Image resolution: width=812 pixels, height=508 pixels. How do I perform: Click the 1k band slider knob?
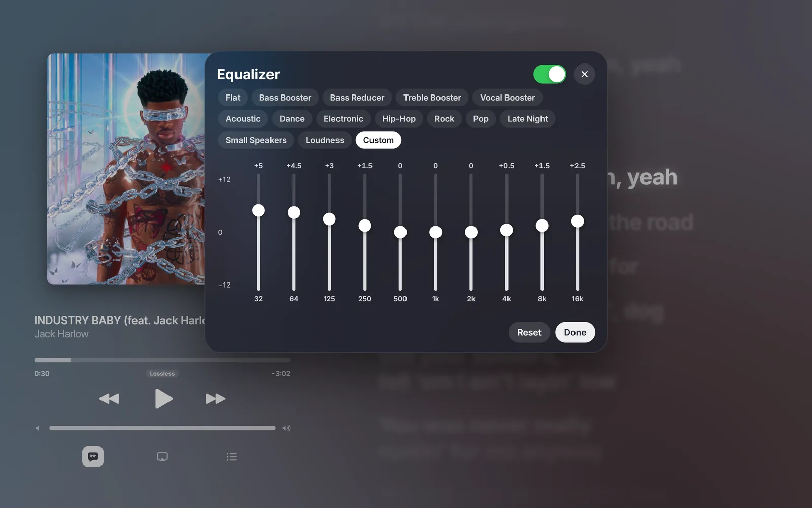(x=436, y=232)
